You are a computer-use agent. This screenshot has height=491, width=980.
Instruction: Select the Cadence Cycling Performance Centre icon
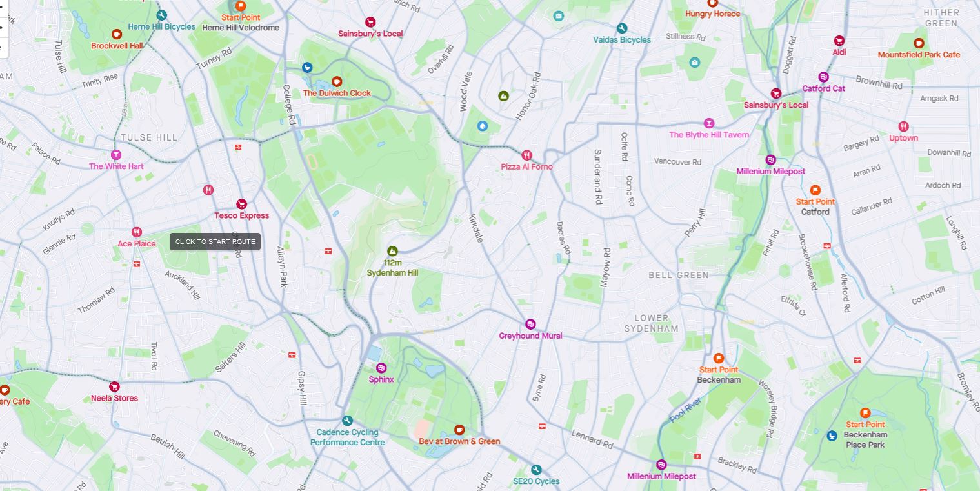pyautogui.click(x=348, y=421)
